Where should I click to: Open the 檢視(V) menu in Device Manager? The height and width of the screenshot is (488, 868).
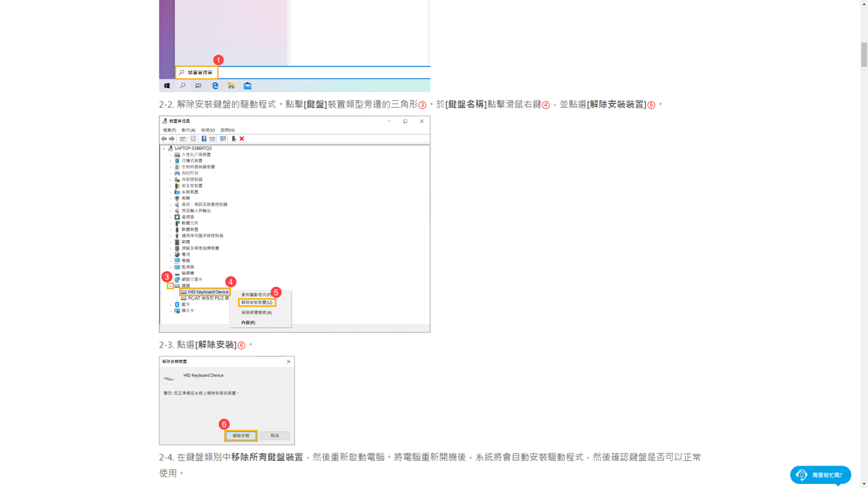click(x=208, y=130)
